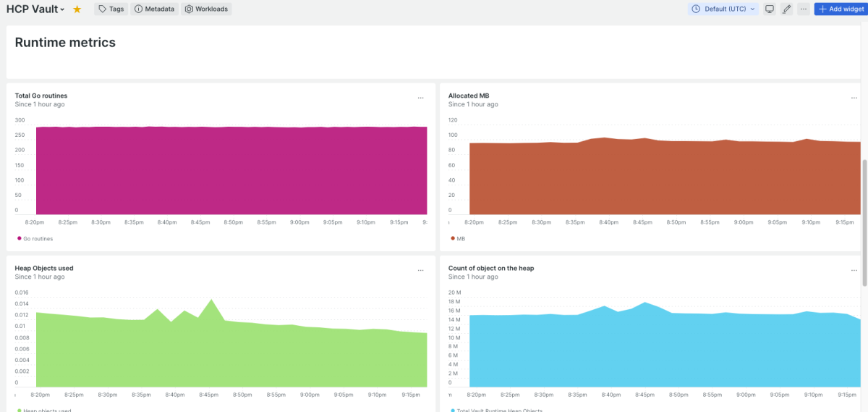868x412 pixels.
Task: Open the TV mode monitor icon
Action: [770, 9]
